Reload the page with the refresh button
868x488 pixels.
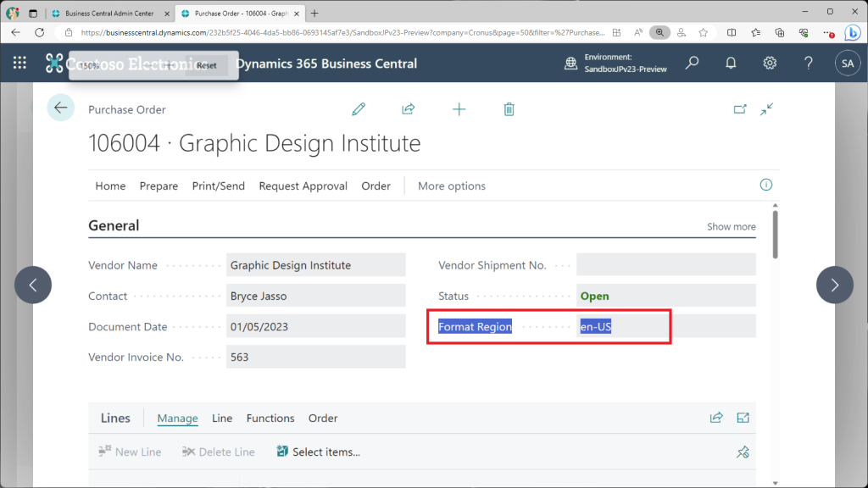[x=39, y=33]
